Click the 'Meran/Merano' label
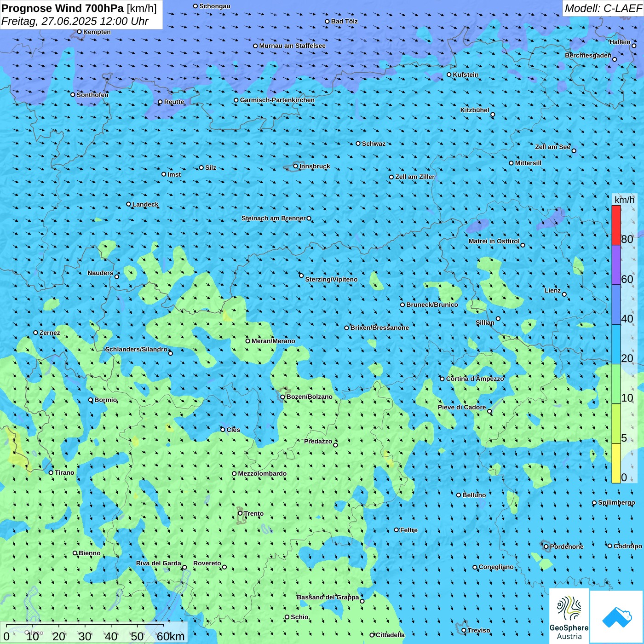The image size is (644, 644). point(273,341)
